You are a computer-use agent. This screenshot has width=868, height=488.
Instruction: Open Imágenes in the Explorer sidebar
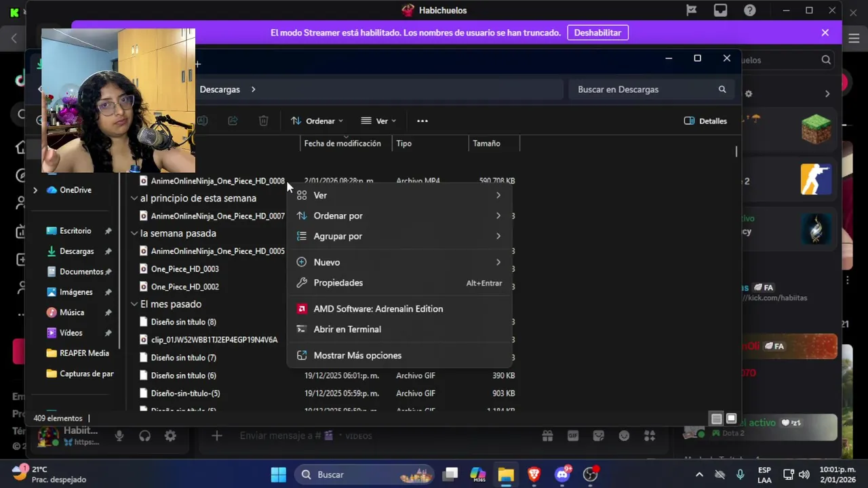click(76, 292)
